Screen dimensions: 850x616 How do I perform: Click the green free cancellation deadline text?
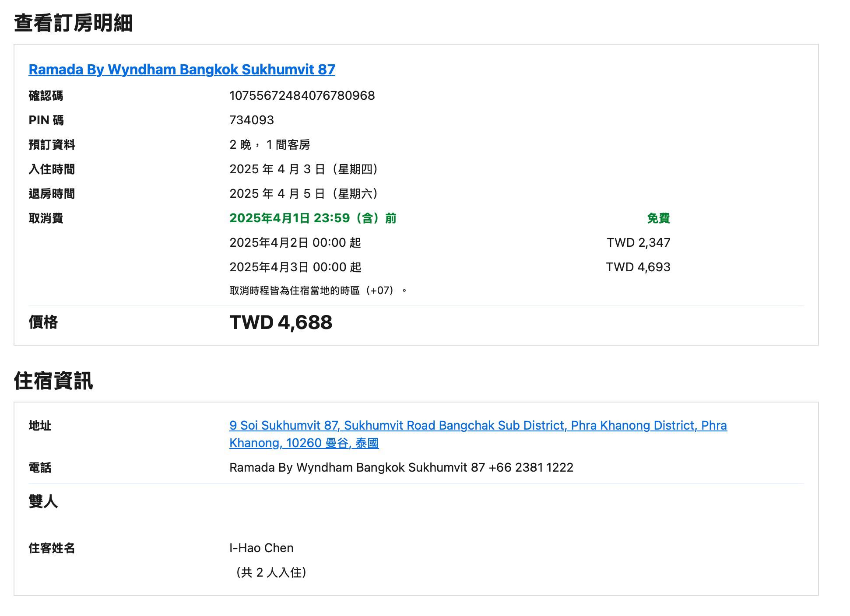click(313, 218)
